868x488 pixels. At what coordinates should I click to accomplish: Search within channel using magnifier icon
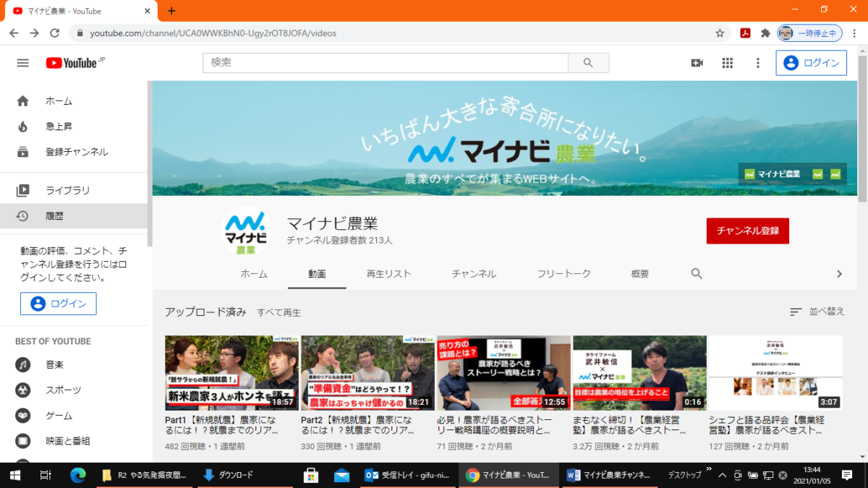click(697, 274)
